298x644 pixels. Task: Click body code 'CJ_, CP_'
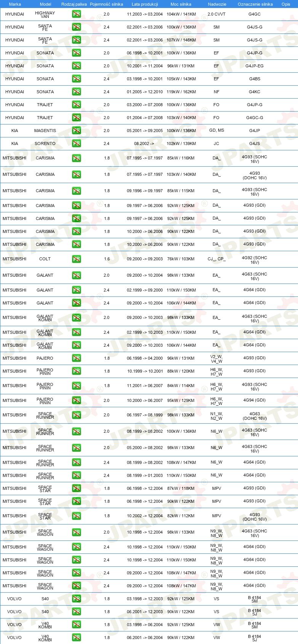(216, 259)
